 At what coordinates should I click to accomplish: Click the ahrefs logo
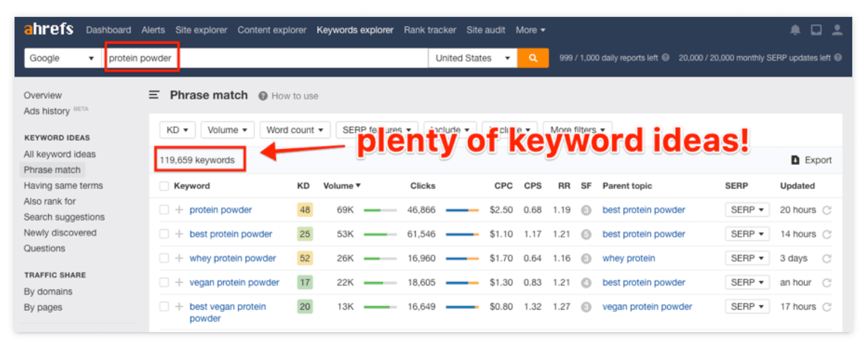(x=48, y=30)
